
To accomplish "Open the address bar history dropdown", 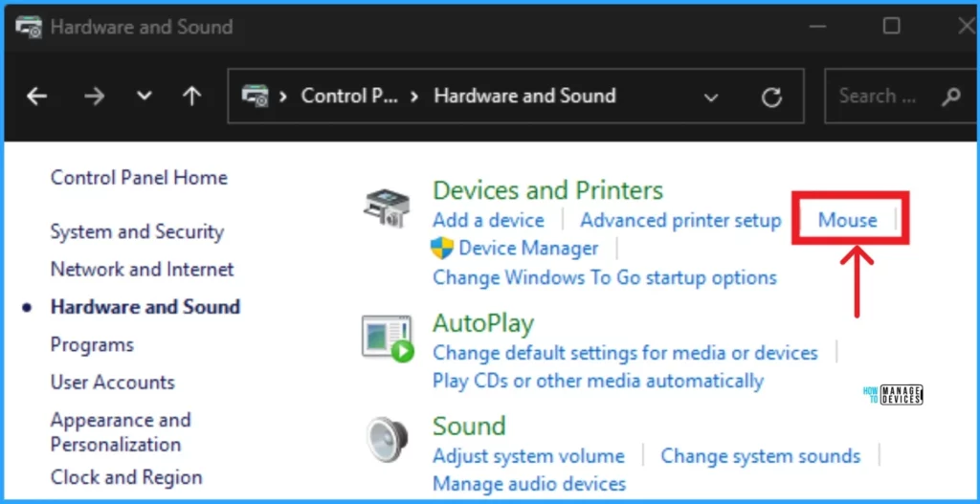I will pos(711,98).
